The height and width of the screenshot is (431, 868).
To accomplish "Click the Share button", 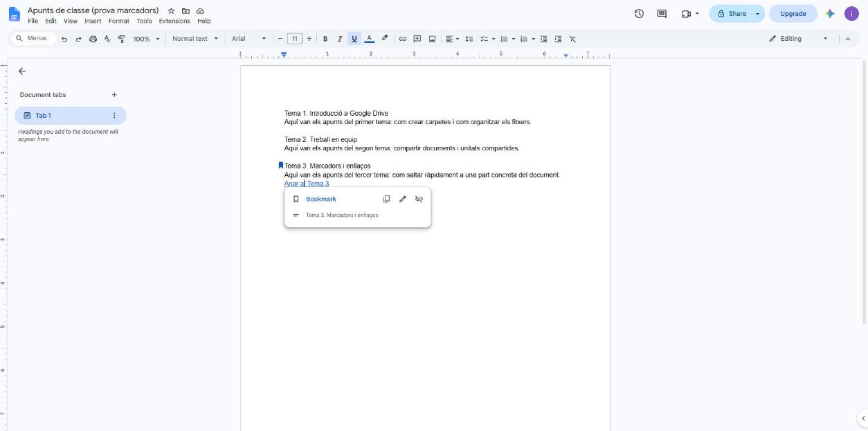I will tap(731, 14).
